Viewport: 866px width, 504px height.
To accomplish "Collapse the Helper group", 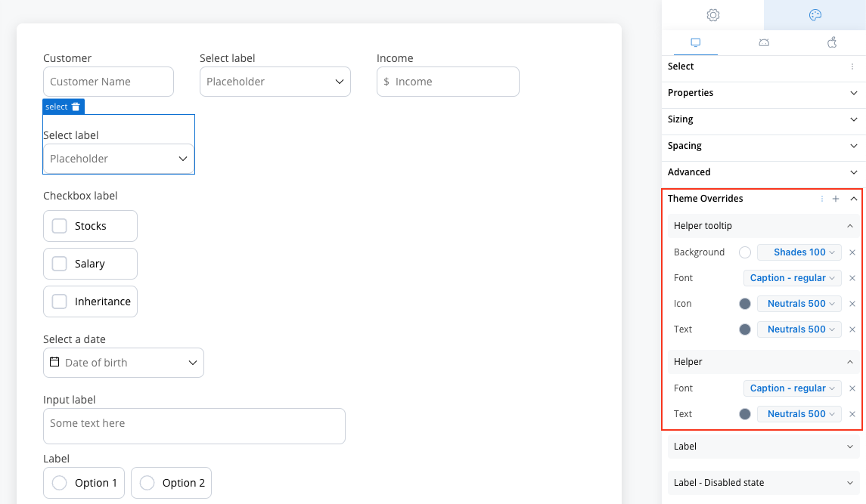I will click(850, 362).
